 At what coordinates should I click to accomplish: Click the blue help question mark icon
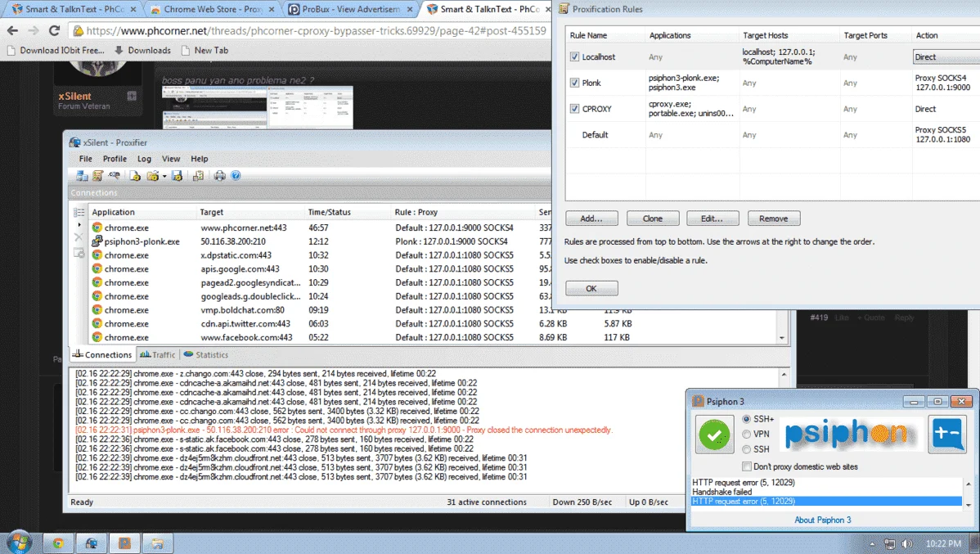(236, 176)
